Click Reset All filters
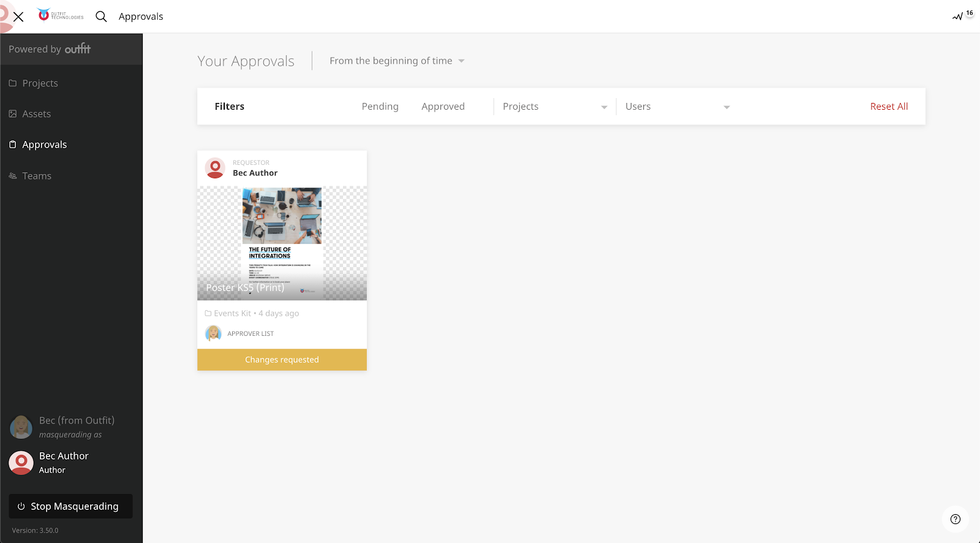980x543 pixels. [x=889, y=107]
